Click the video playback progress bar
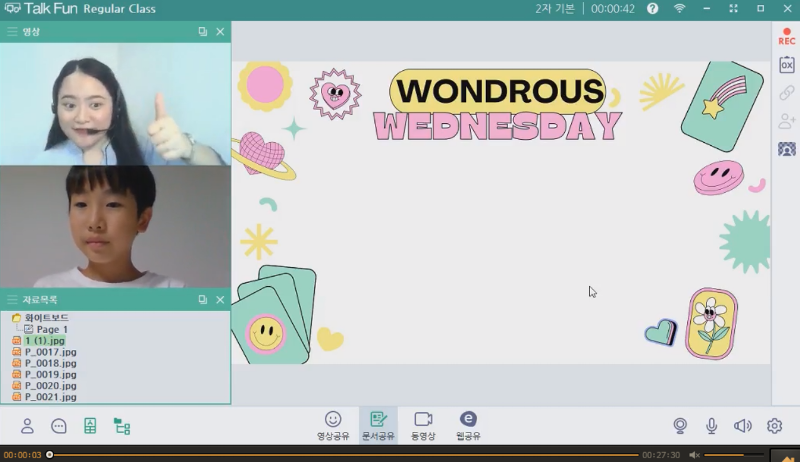Screen dimensions: 800x462 tap(340, 455)
